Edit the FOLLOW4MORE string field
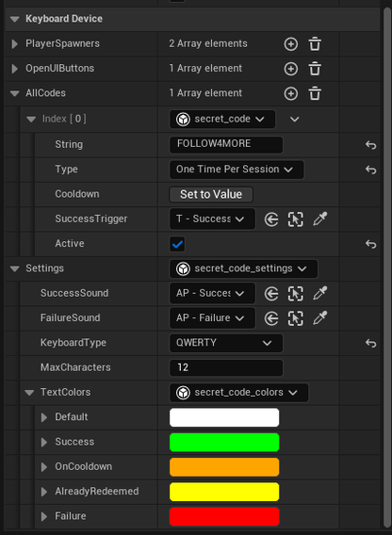 coord(226,145)
